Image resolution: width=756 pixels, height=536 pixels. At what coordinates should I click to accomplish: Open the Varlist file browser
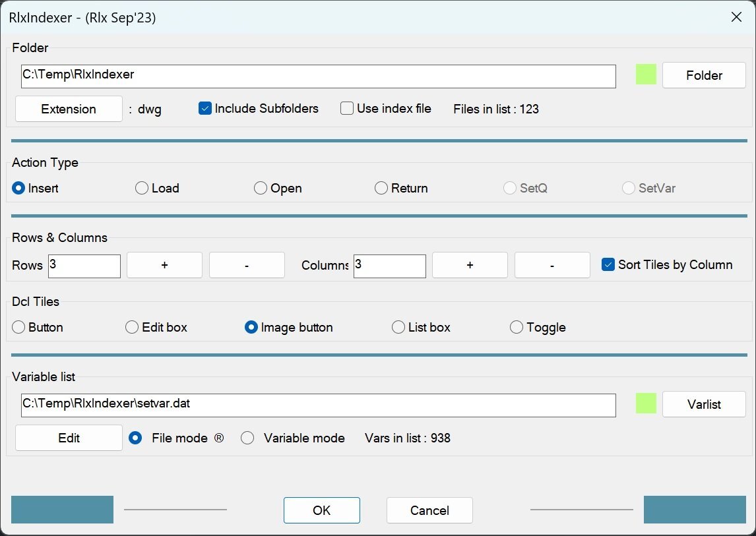(704, 404)
